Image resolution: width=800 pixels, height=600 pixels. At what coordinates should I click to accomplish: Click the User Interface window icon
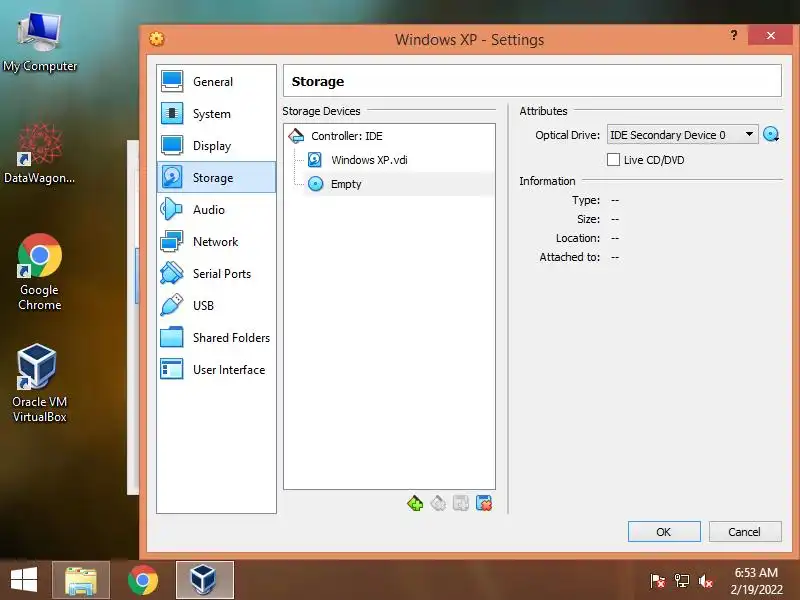tap(171, 369)
